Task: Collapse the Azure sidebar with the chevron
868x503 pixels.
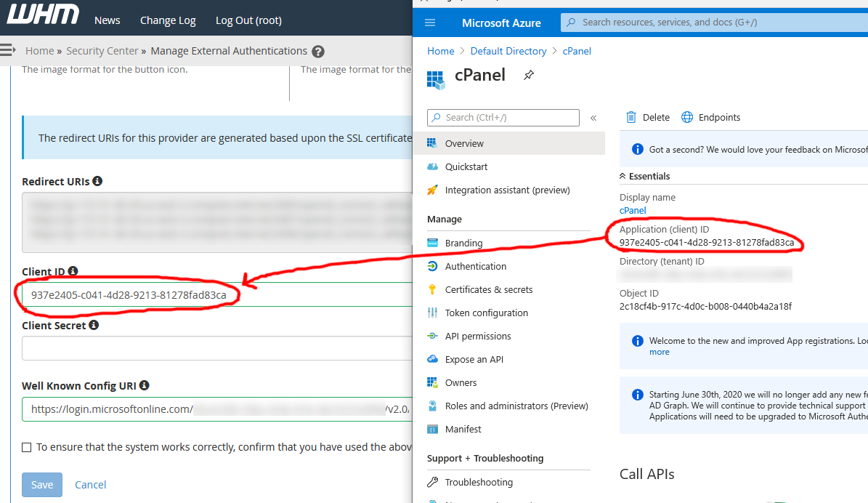Action: tap(593, 117)
